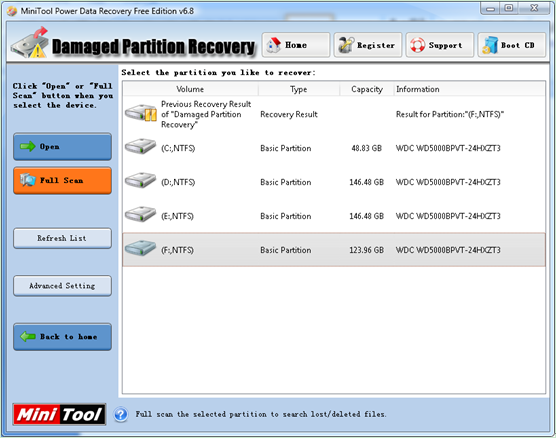Click WDC WD5000BPVT info in C: row

[x=448, y=148]
